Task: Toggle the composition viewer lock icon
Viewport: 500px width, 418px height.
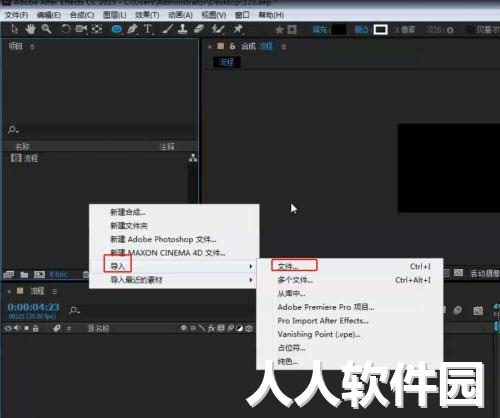Action: [232, 46]
